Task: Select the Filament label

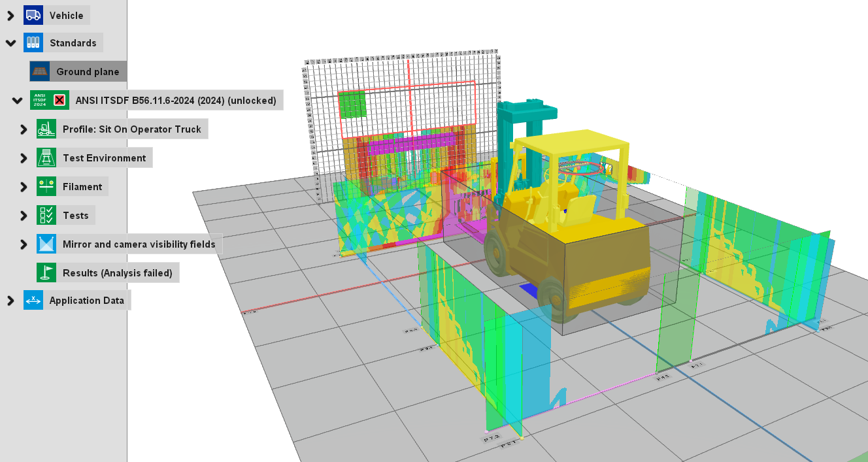Action: tap(82, 186)
